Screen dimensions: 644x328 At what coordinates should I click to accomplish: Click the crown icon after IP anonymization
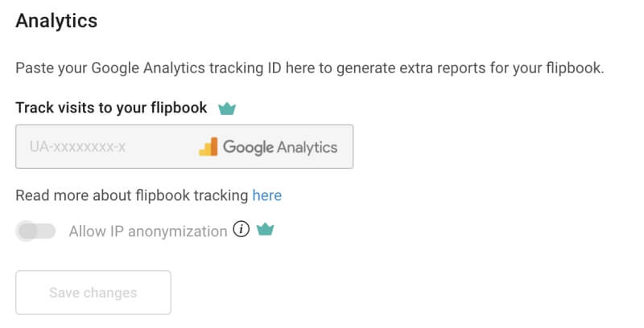point(266,230)
